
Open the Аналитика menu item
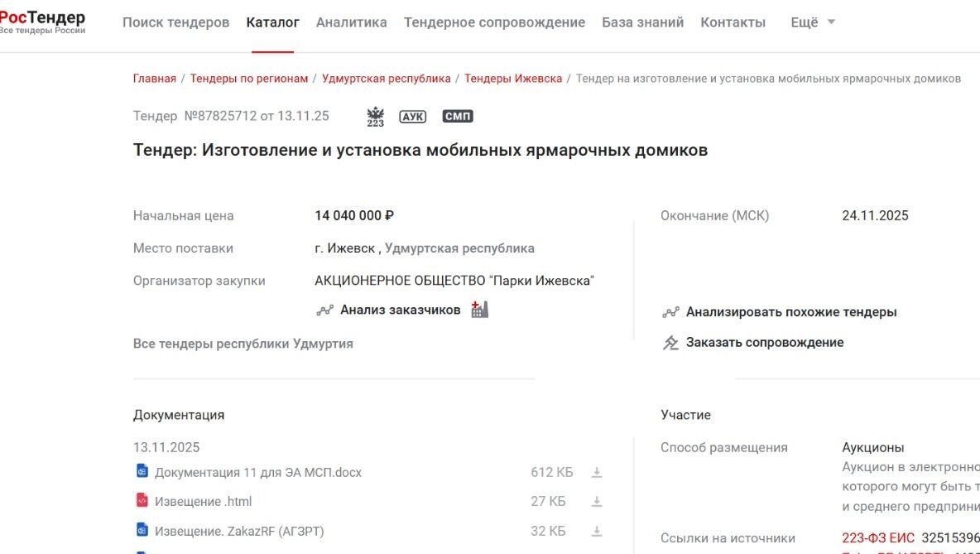coord(351,22)
